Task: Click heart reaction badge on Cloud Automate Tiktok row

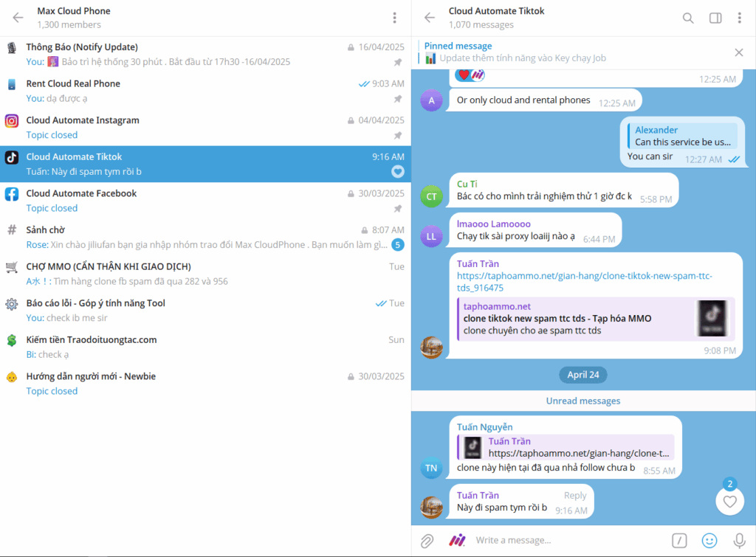Action: 398,172
